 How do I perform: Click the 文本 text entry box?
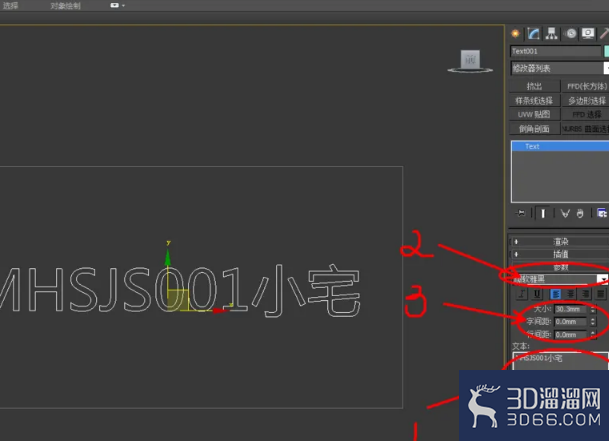pyautogui.click(x=560, y=361)
